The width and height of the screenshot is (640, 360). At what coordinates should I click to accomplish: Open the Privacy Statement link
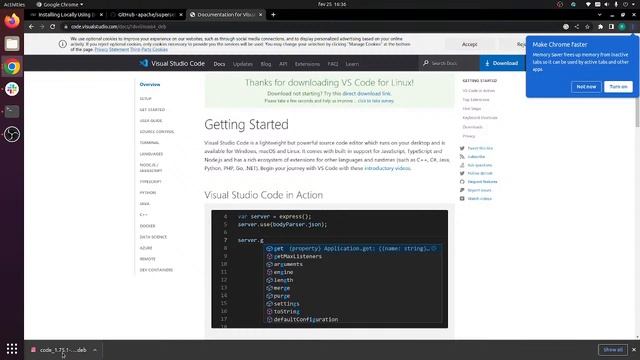pos(111,49)
